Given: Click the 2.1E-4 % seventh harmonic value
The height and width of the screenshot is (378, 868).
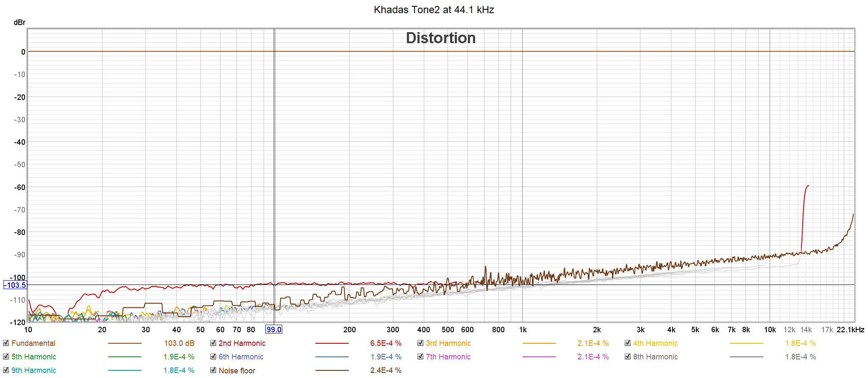Looking at the screenshot, I should 593,357.
